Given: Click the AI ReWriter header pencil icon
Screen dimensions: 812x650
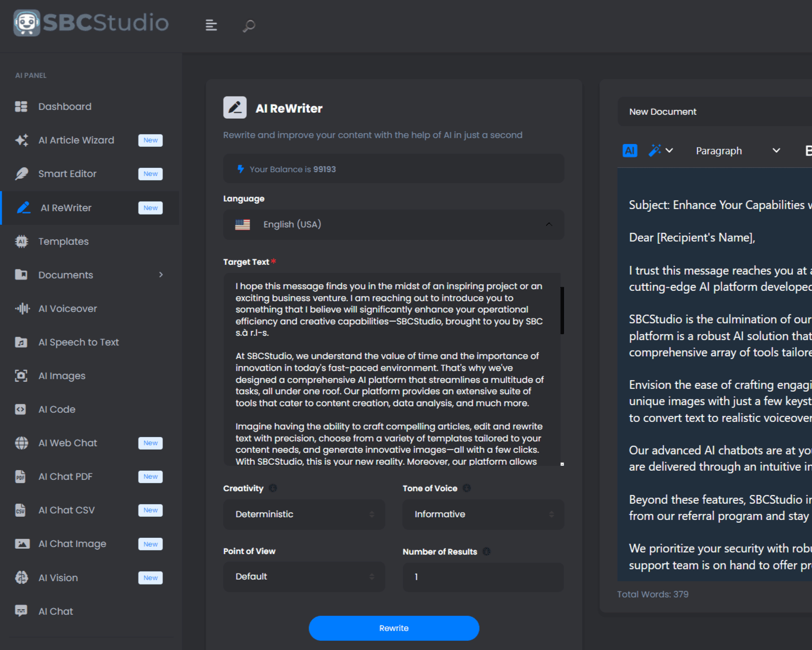Looking at the screenshot, I should tap(235, 108).
